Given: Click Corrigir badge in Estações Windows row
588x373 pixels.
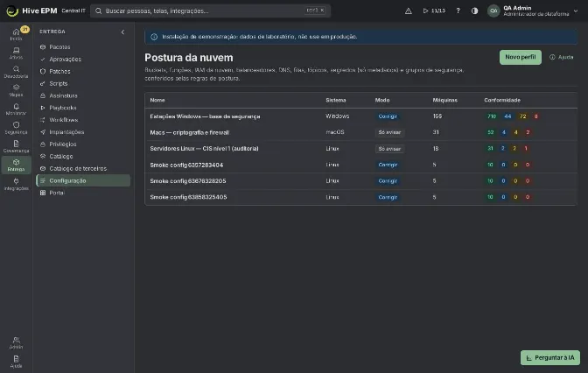Looking at the screenshot, I should click(x=388, y=116).
